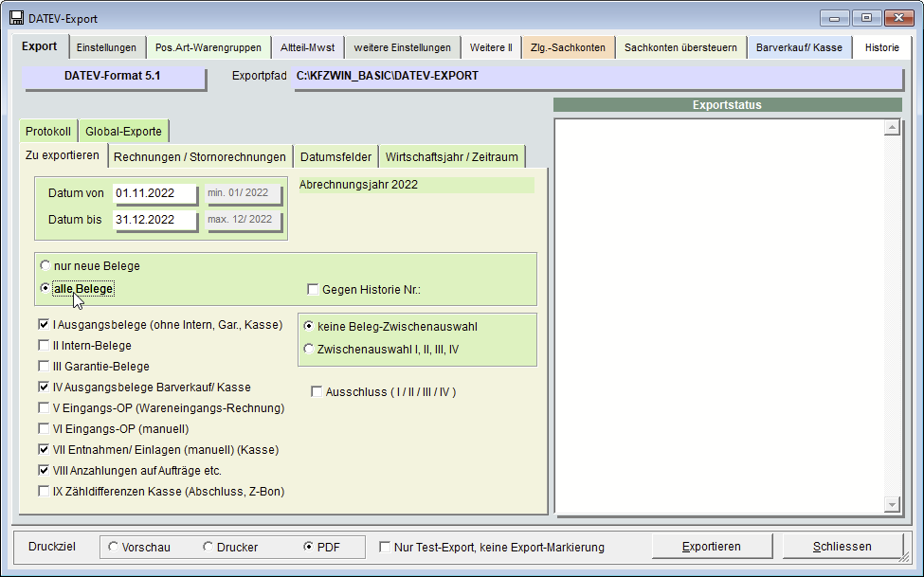This screenshot has width=924, height=577.
Task: Open the Protokoll sub-tab
Action: pyautogui.click(x=48, y=132)
